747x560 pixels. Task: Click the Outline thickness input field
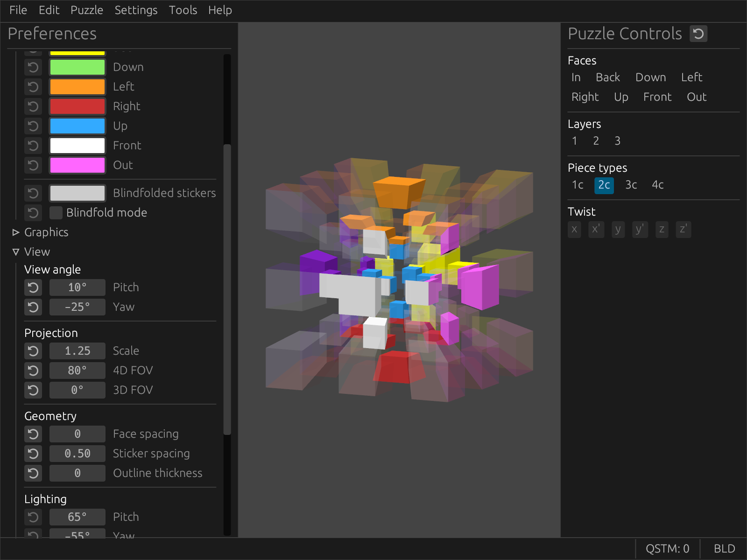coord(78,473)
